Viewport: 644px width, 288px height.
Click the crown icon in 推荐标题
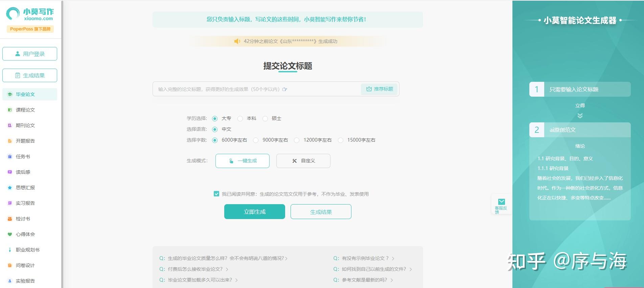pyautogui.click(x=369, y=89)
